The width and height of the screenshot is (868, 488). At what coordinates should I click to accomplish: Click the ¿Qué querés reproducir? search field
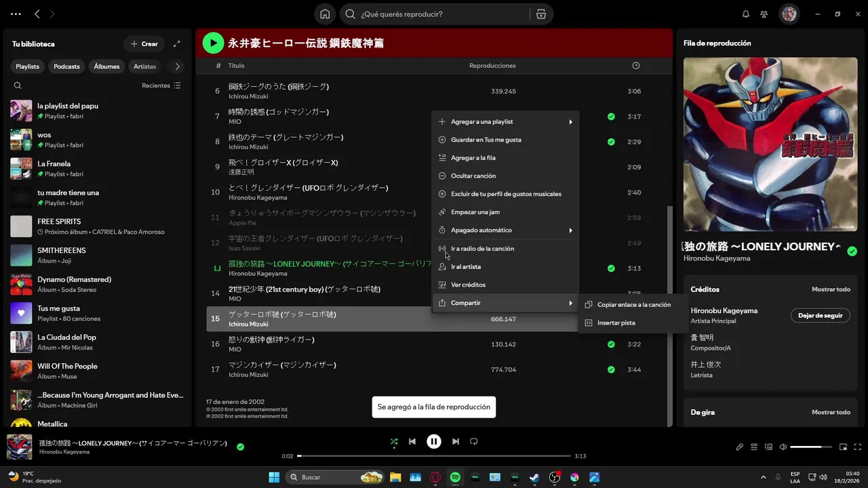click(x=434, y=14)
